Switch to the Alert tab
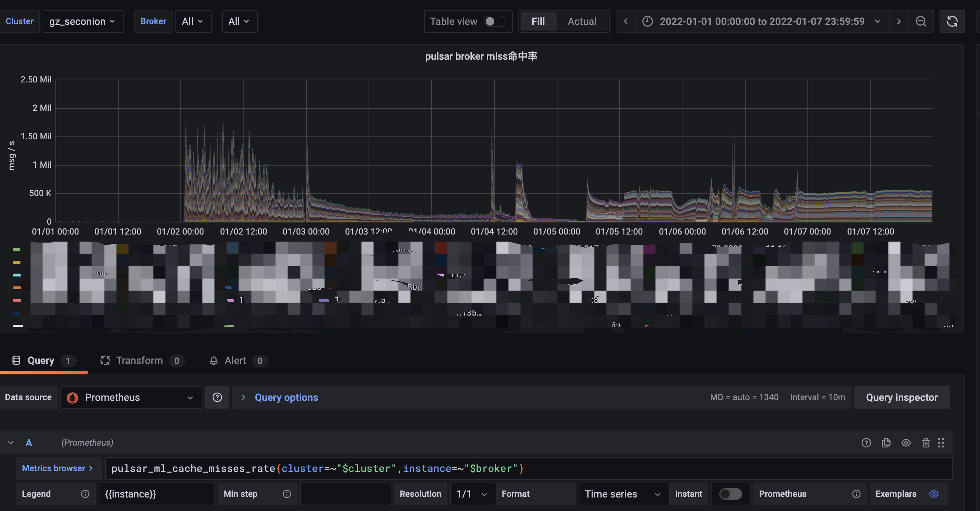 pyautogui.click(x=235, y=360)
